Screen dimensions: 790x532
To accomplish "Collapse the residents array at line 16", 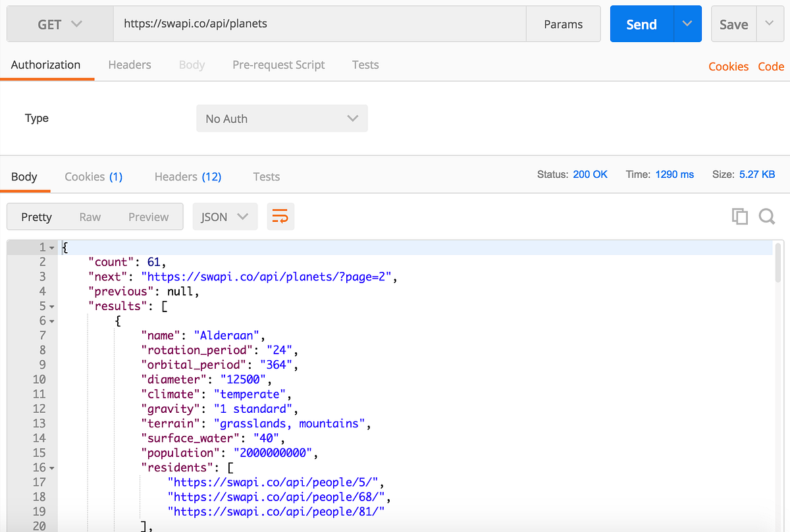I will click(x=50, y=467).
